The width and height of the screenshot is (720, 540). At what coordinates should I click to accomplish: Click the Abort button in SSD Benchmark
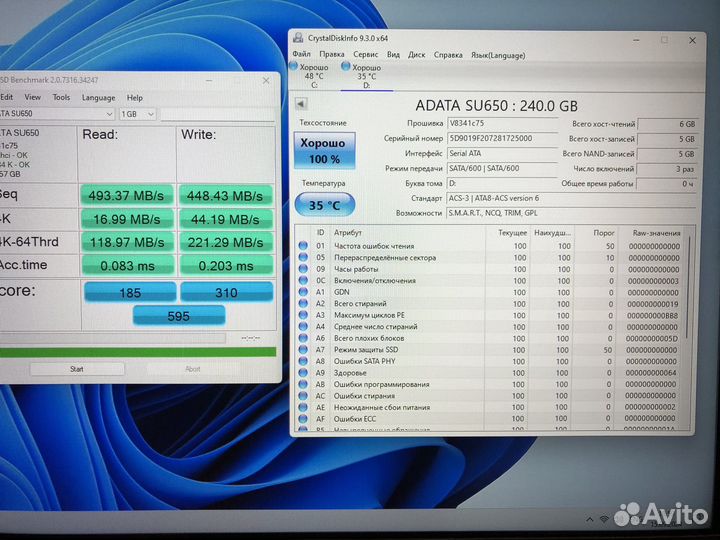[x=192, y=369]
